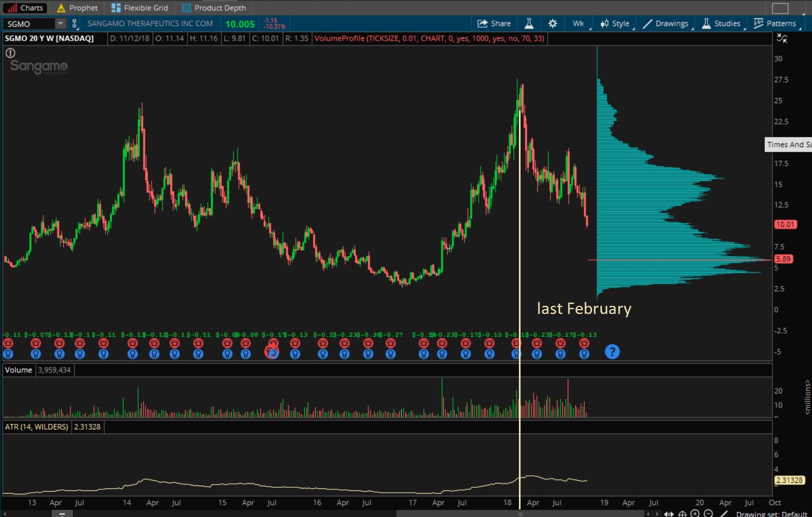Click the red 10.01 last price bubble

coord(785,224)
